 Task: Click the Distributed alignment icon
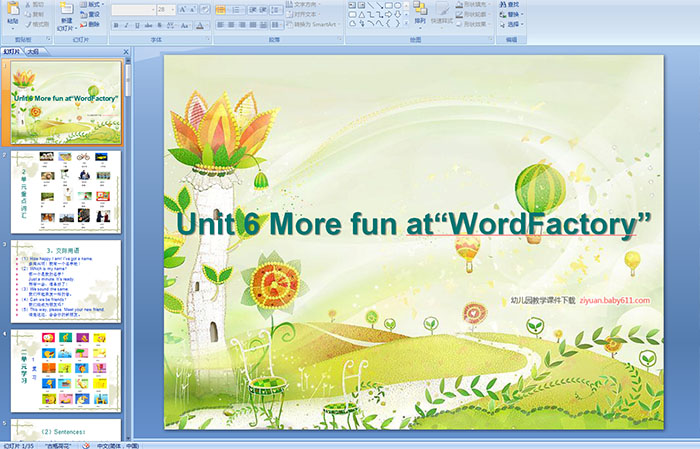tap(263, 25)
